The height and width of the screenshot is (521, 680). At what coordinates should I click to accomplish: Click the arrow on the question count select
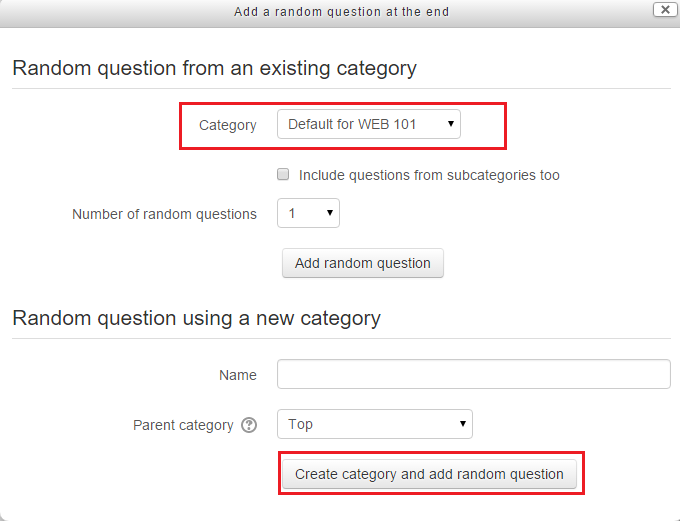point(330,214)
